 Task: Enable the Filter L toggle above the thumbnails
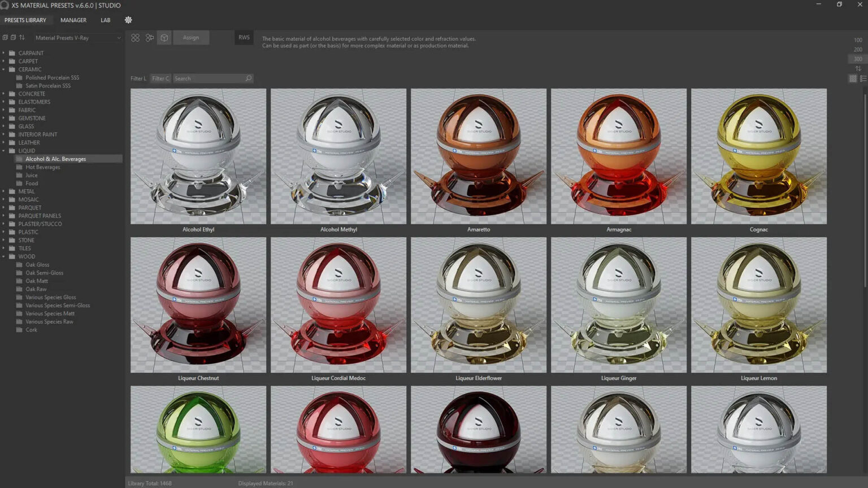(137, 78)
